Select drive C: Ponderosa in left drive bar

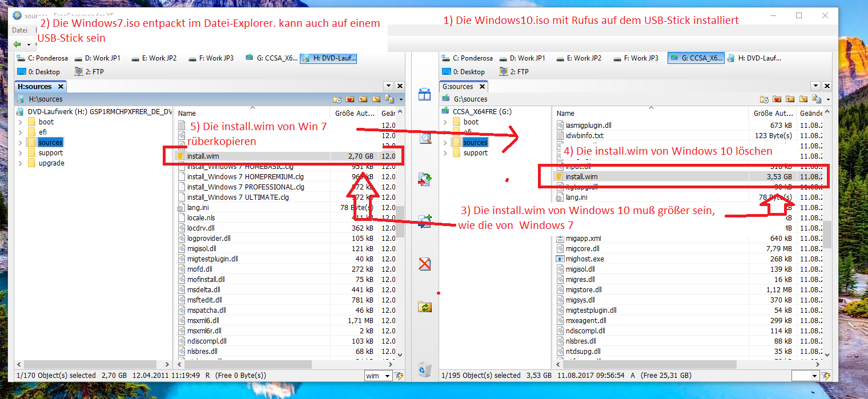pyautogui.click(x=42, y=58)
